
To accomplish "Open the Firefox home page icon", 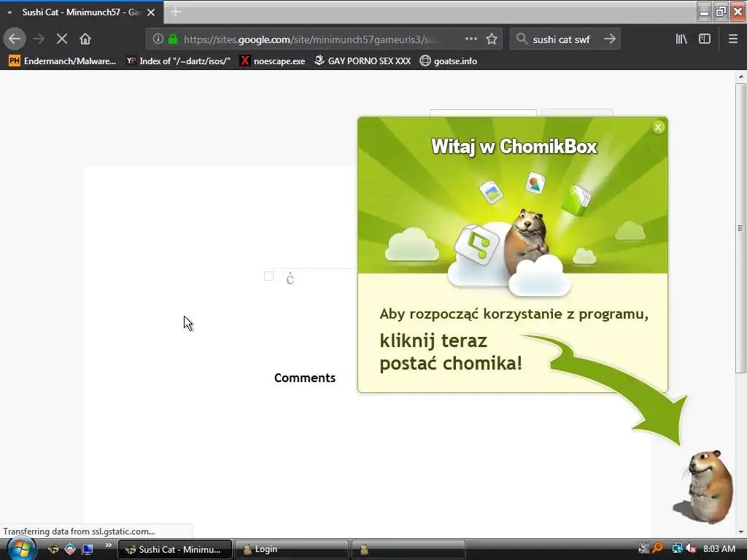I will pyautogui.click(x=85, y=39).
